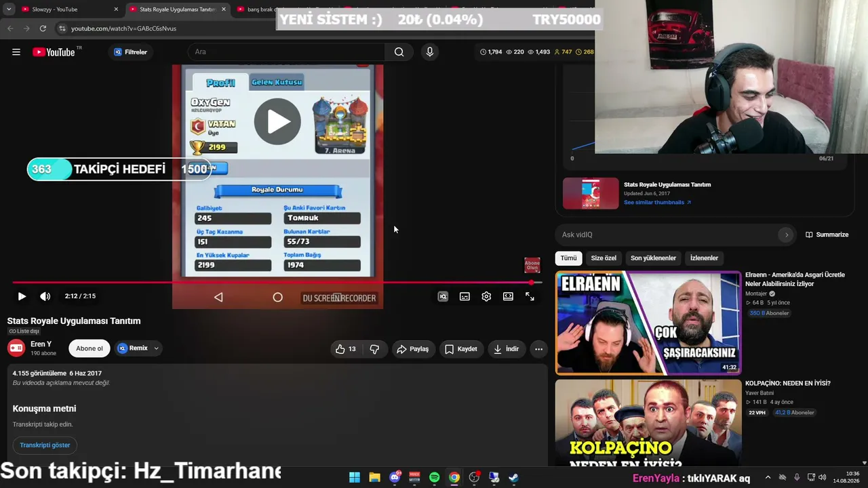Image resolution: width=868 pixels, height=488 pixels.
Task: Open the Windows Start menu
Action: (355, 478)
